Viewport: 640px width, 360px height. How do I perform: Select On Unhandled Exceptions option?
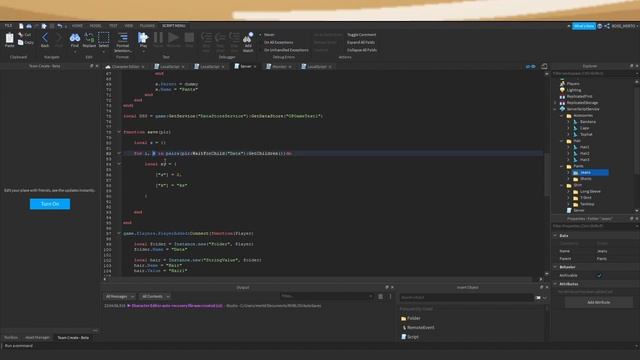(286, 50)
